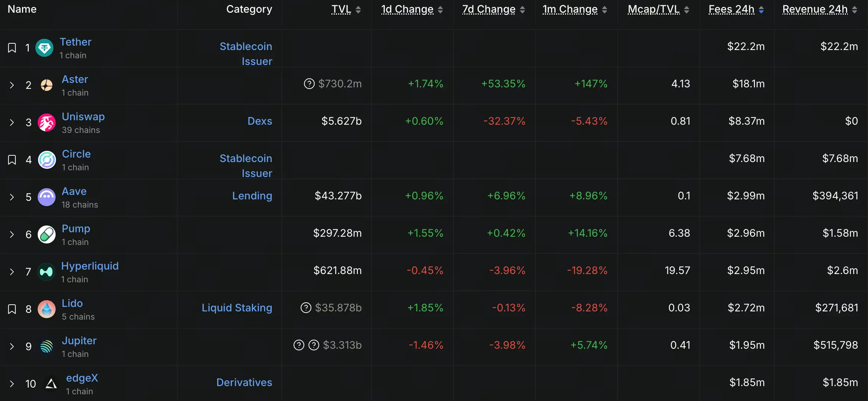The width and height of the screenshot is (868, 401).
Task: Click the Tether logo icon
Action: [44, 48]
